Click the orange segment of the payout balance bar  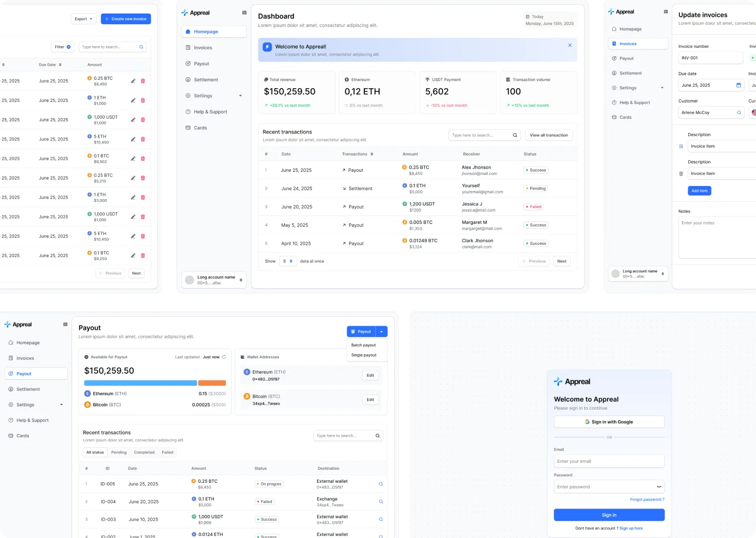[212, 383]
